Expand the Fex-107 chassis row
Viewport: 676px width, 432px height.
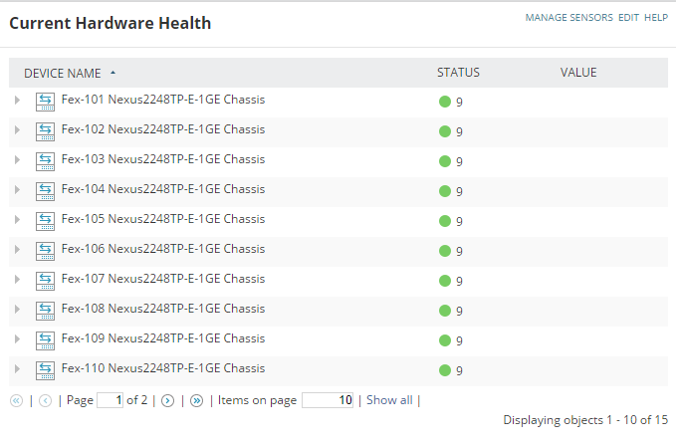(x=17, y=279)
